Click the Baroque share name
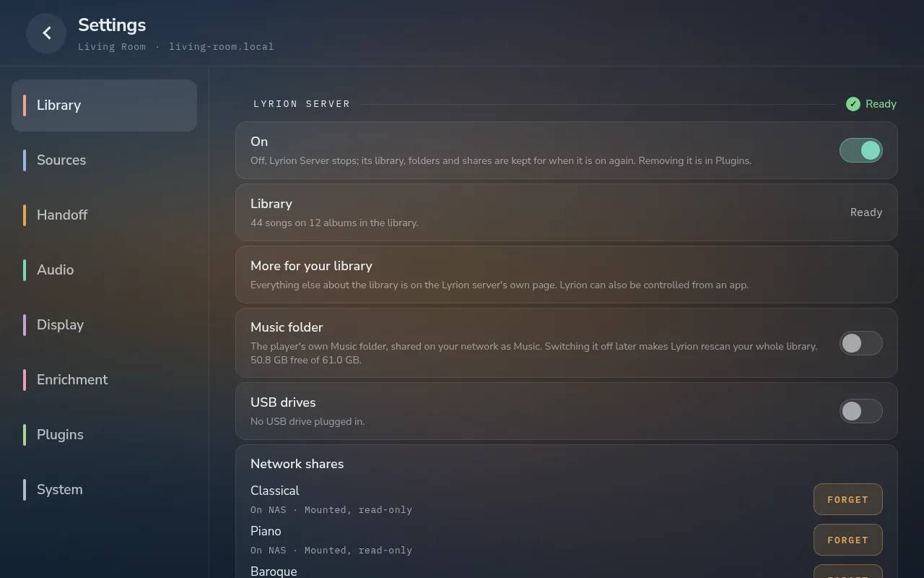924x578 pixels. click(x=274, y=571)
